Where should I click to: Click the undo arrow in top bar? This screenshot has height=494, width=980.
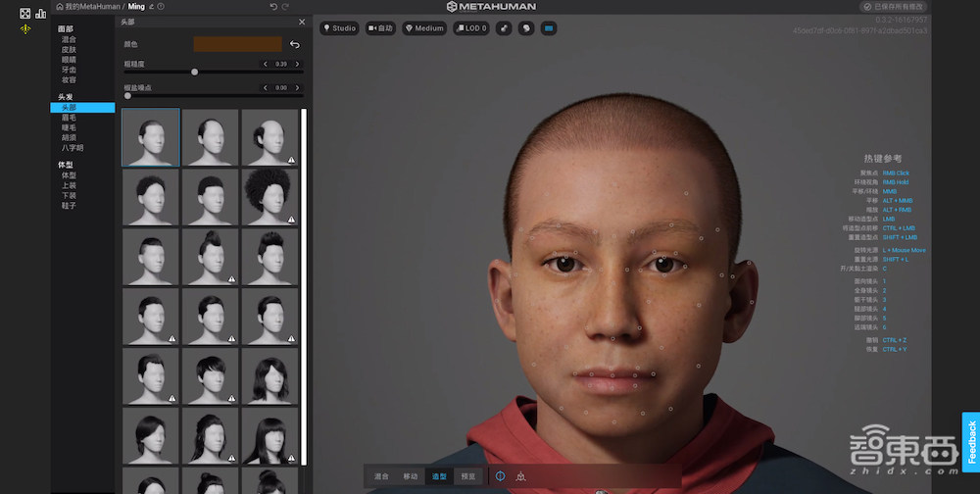click(271, 7)
